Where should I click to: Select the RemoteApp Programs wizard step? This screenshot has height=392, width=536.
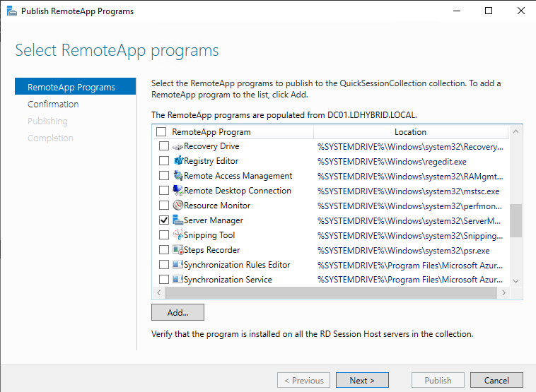coord(75,87)
